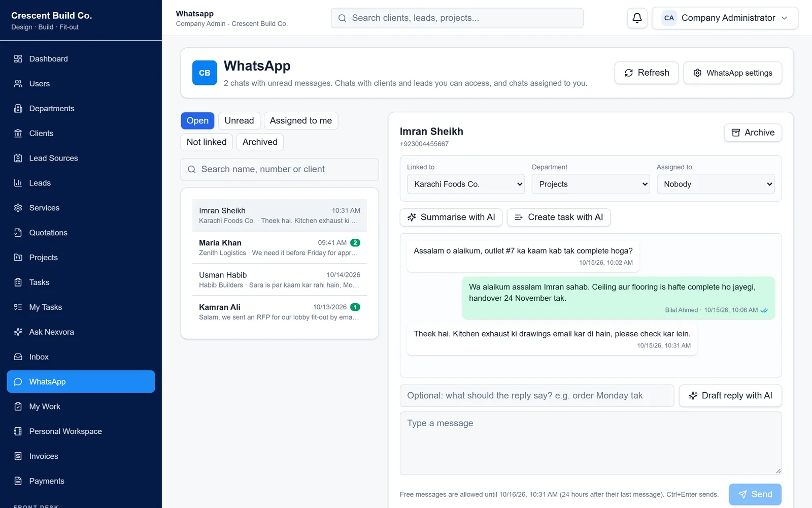This screenshot has width=812, height=508.
Task: Click the Search name, number or client field
Action: pos(280,170)
